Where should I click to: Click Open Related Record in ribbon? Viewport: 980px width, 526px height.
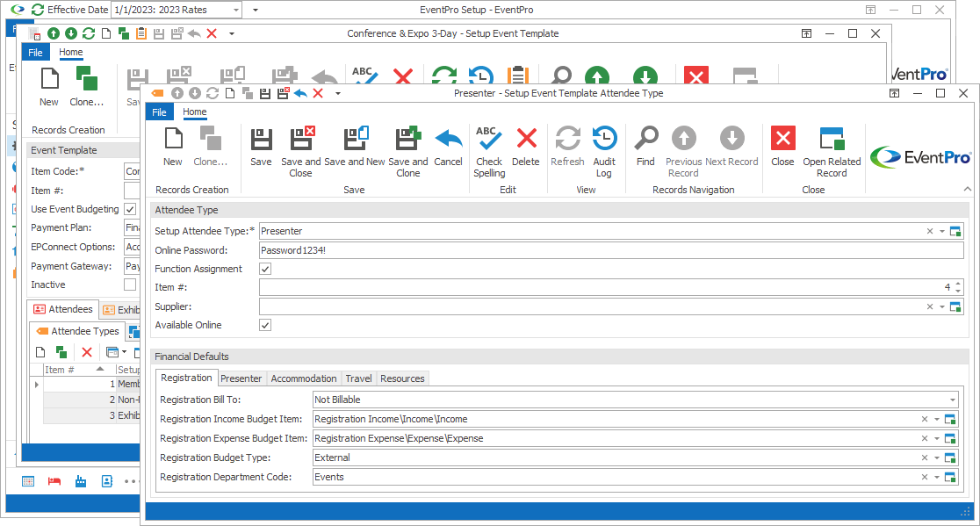(x=832, y=152)
